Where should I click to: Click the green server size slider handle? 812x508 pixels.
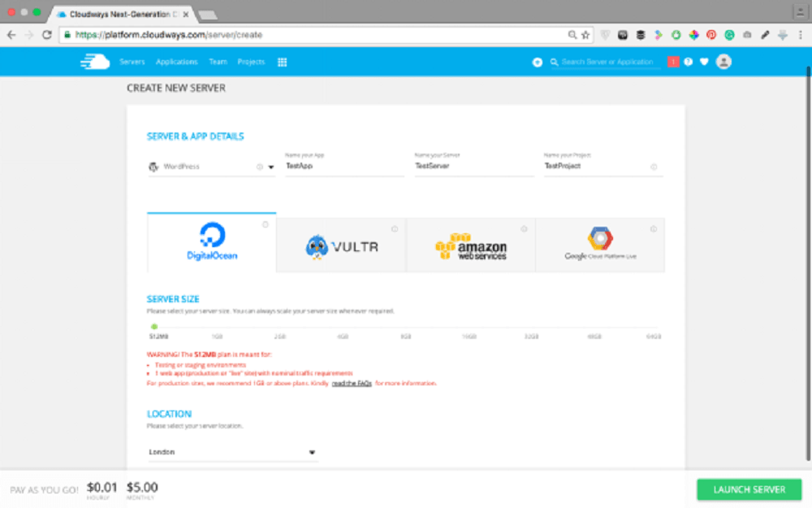point(153,327)
